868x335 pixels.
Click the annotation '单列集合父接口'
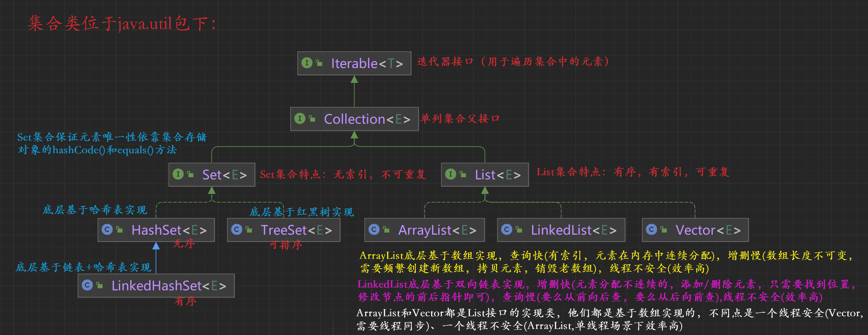coord(460,118)
